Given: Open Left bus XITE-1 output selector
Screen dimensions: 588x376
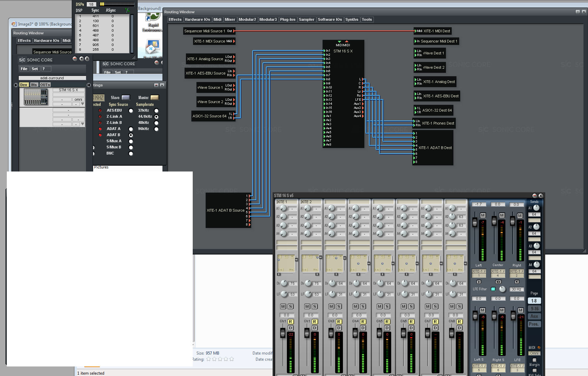Looking at the screenshot, I should [479, 273].
